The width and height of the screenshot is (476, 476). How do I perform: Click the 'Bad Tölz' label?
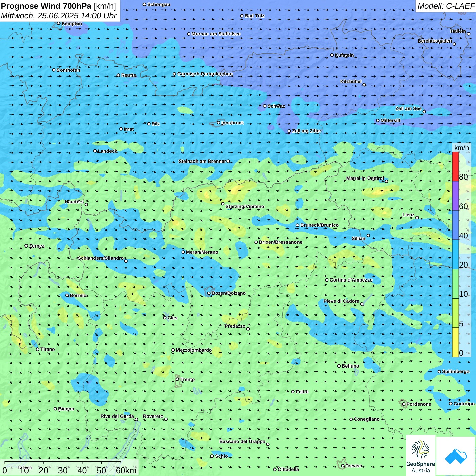click(x=255, y=16)
